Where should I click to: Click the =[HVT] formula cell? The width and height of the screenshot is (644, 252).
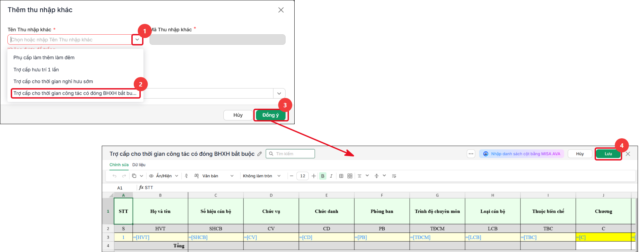(x=160, y=237)
